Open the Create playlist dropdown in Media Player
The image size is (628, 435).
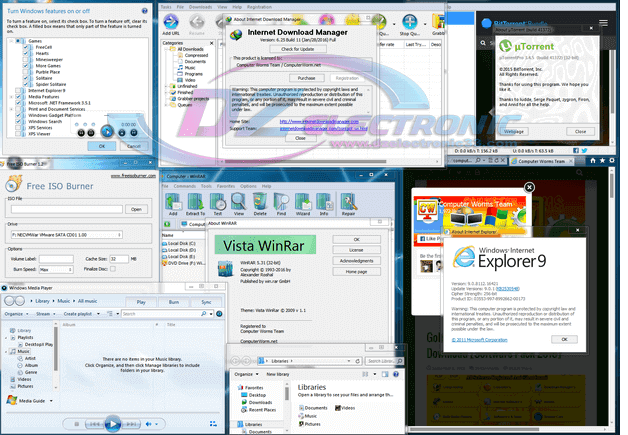(82, 314)
